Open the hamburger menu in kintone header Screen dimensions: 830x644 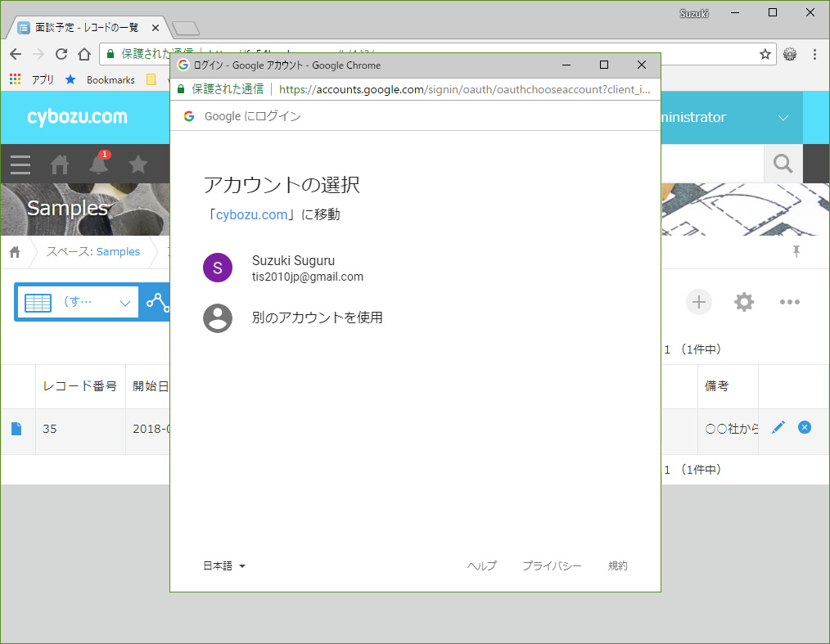pos(20,164)
